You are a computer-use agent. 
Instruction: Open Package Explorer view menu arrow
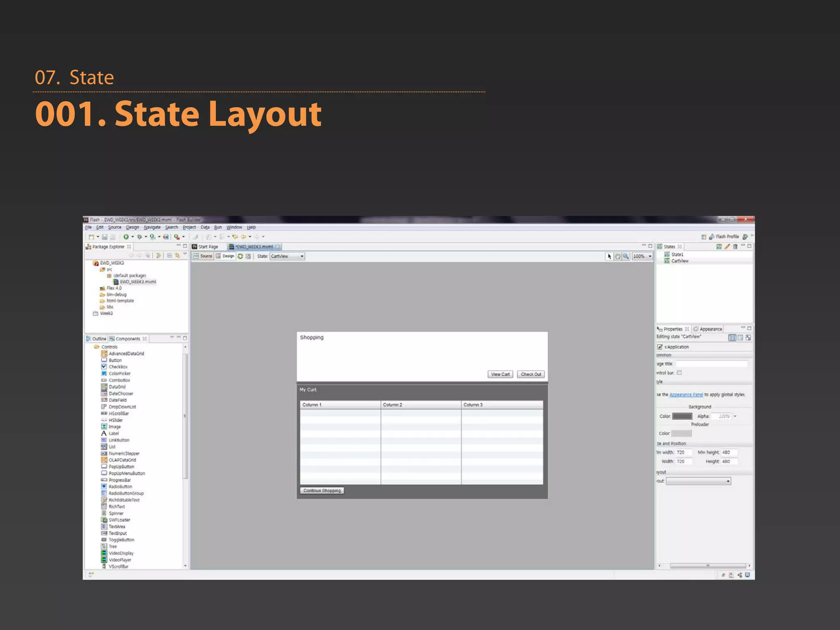(x=185, y=255)
